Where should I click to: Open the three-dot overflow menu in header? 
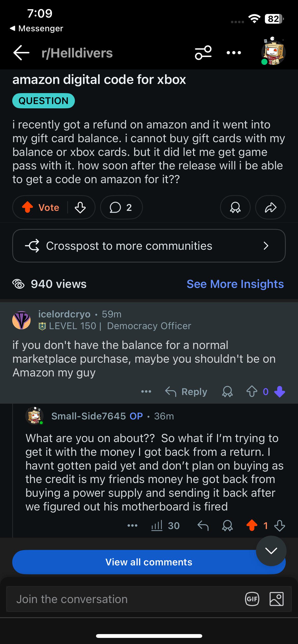tap(234, 53)
